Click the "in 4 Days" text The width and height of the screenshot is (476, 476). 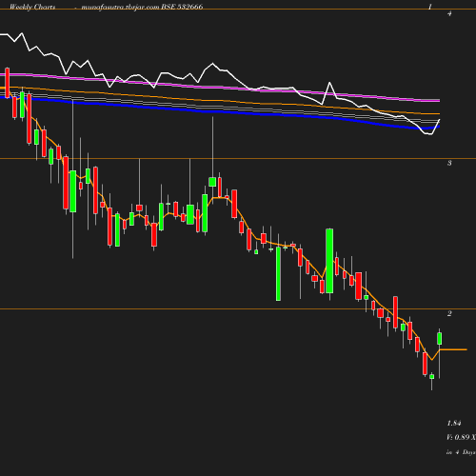point(461,452)
